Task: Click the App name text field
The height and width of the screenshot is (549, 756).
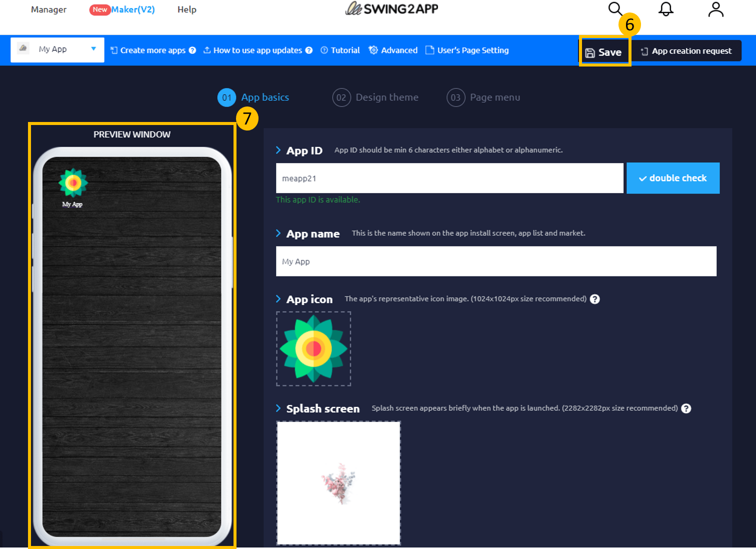Action: click(495, 261)
